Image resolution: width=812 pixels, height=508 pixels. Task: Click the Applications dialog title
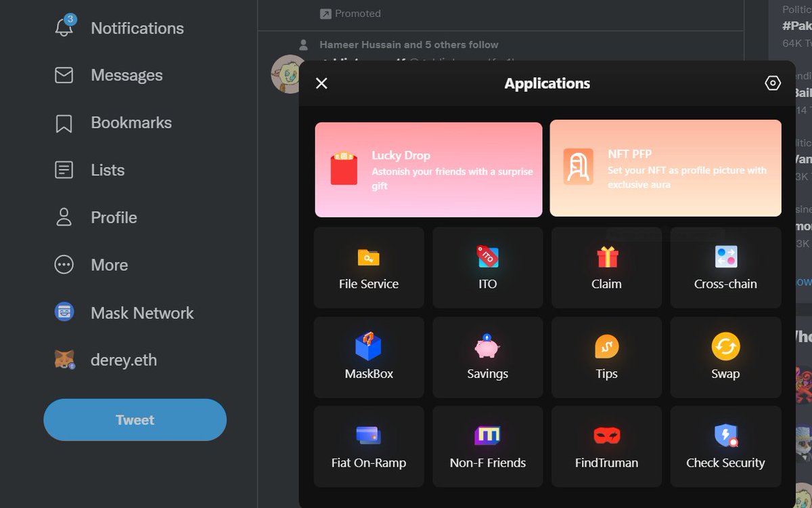(547, 83)
